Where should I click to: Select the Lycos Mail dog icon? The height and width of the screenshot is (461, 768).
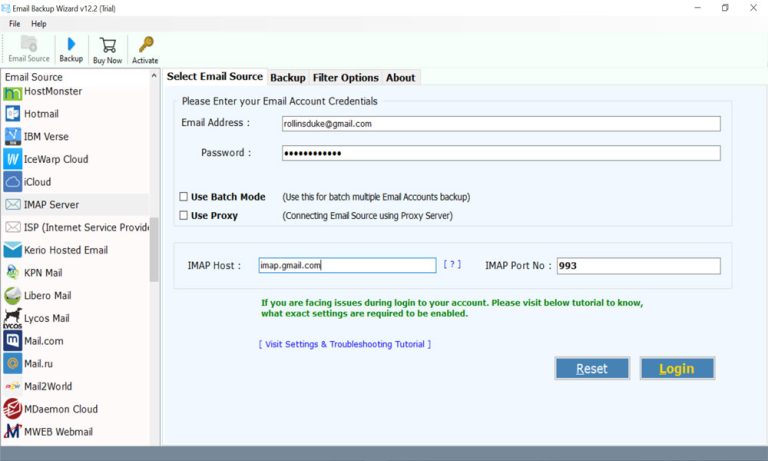[13, 318]
